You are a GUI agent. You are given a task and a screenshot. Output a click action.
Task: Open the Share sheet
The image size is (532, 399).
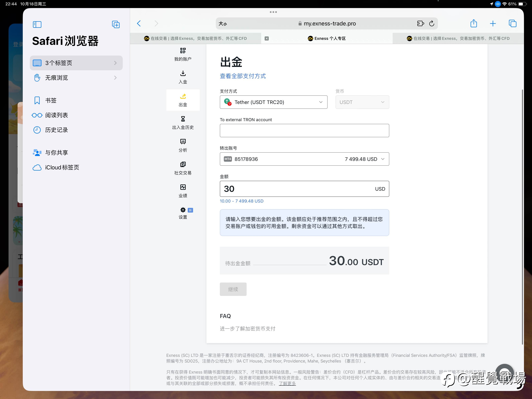[x=474, y=23]
